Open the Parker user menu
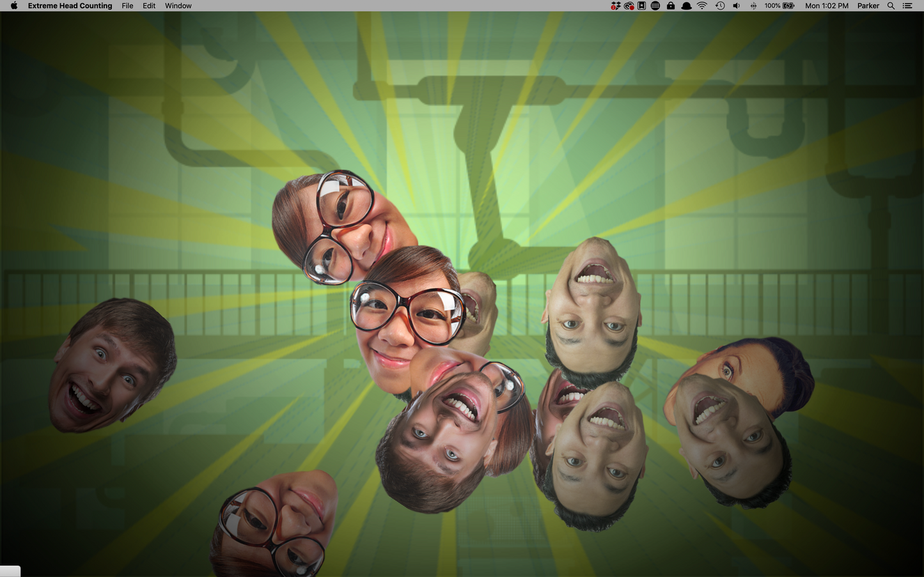The height and width of the screenshot is (577, 924). click(868, 6)
